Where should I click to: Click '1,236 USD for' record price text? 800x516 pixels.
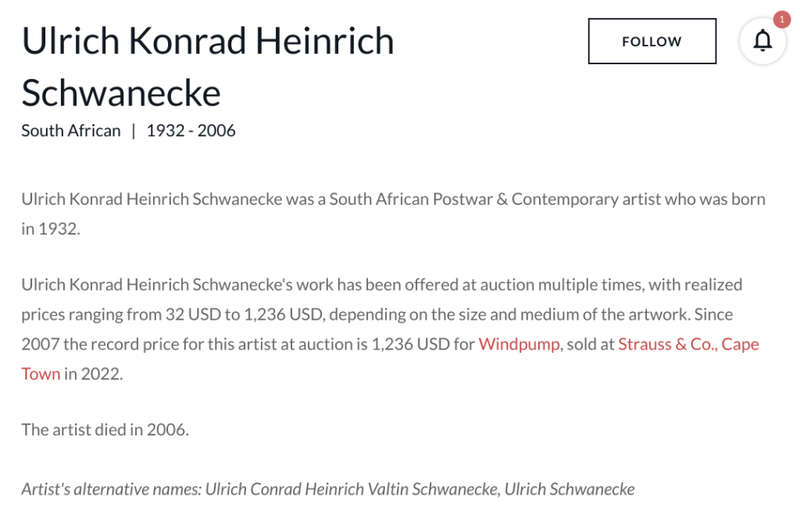tap(423, 344)
